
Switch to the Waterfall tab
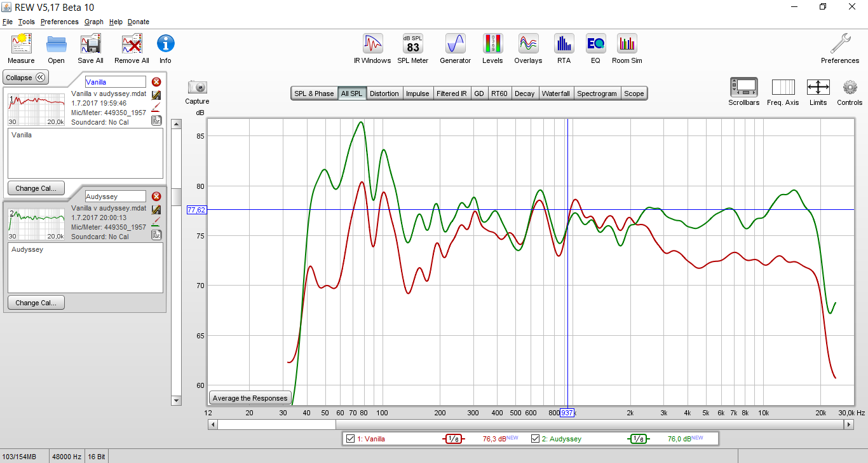(x=556, y=93)
